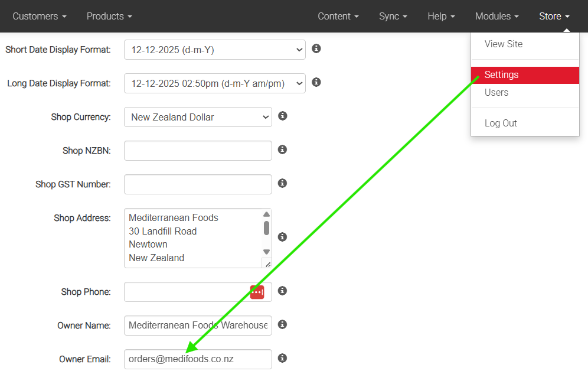Viewport: 588px width, 374px height.
Task: Click View Site in the Store dropdown
Action: (503, 44)
